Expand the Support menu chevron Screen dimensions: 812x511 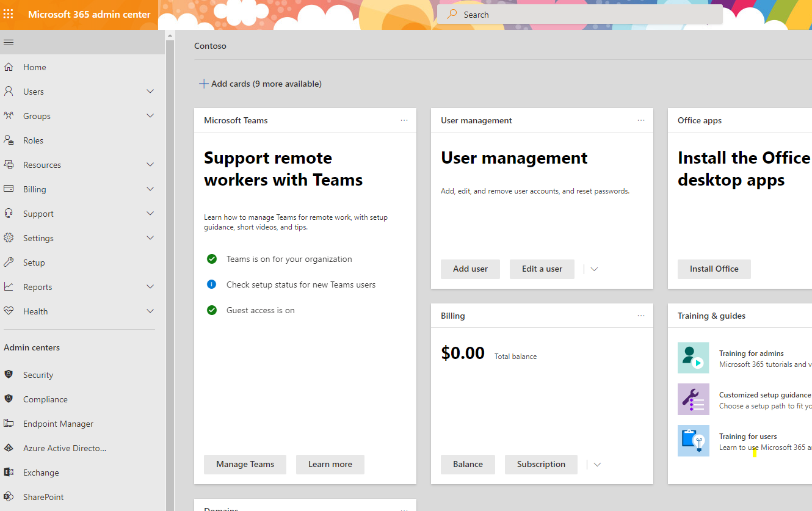(x=150, y=214)
